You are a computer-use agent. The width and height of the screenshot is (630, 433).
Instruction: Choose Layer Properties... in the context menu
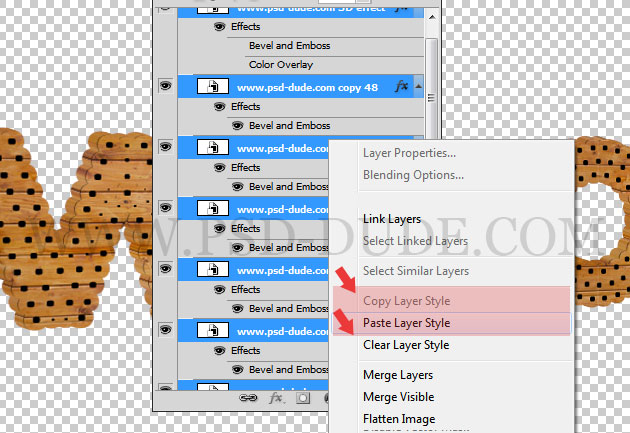coord(409,153)
